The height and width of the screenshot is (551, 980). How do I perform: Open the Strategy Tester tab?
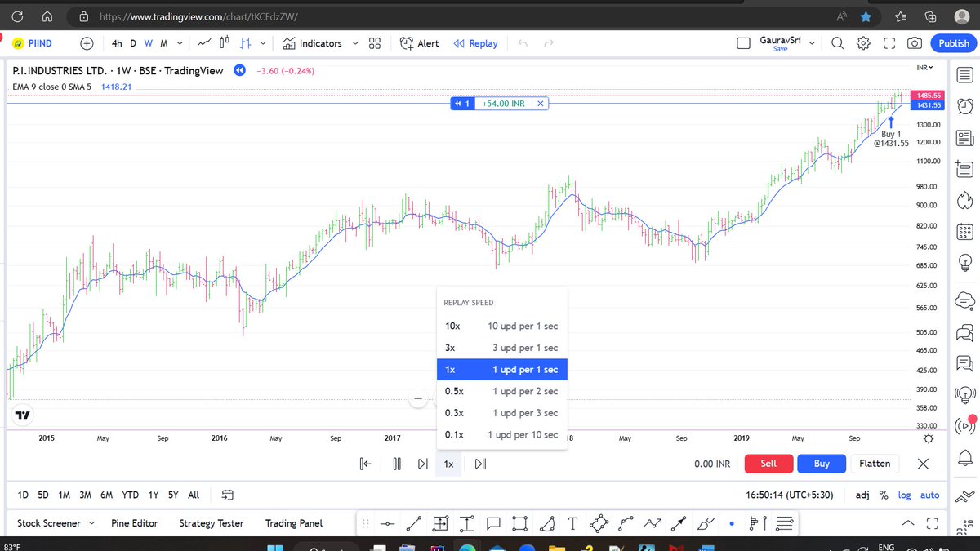[x=212, y=523]
